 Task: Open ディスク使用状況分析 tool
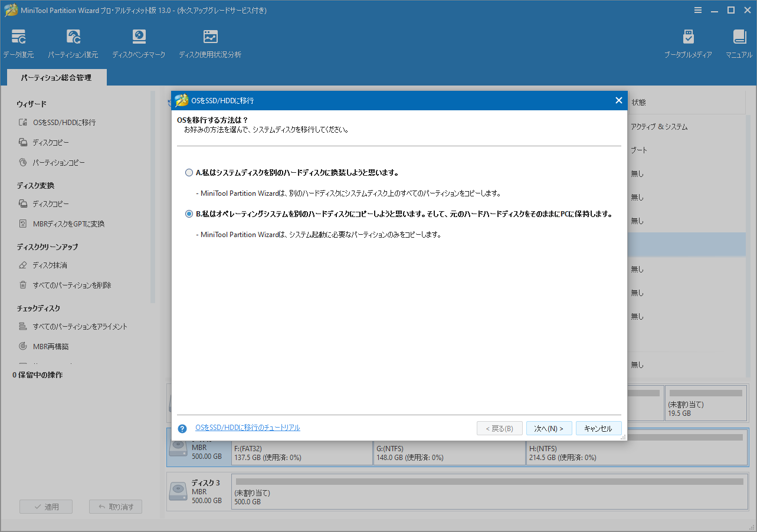(x=210, y=44)
